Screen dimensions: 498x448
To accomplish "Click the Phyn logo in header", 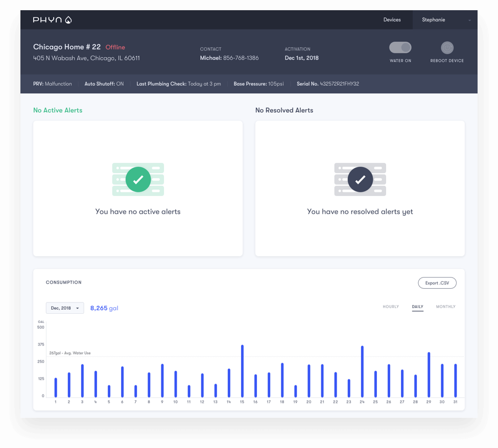I will click(x=52, y=20).
